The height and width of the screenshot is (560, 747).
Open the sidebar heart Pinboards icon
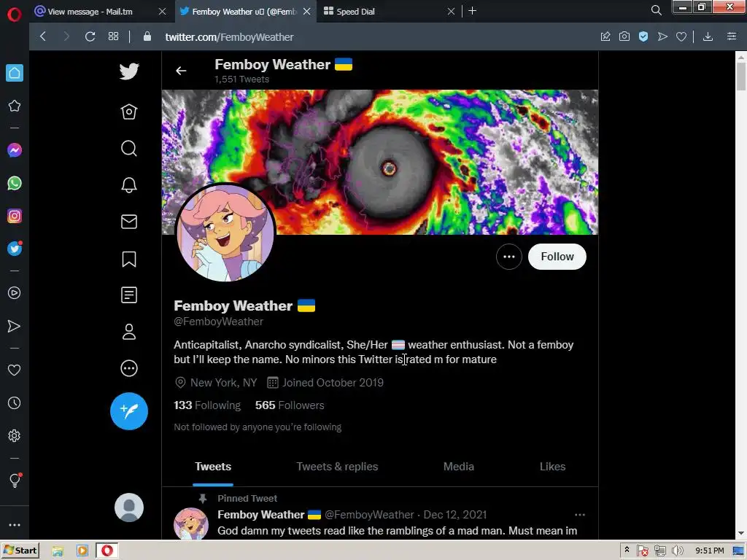click(15, 370)
